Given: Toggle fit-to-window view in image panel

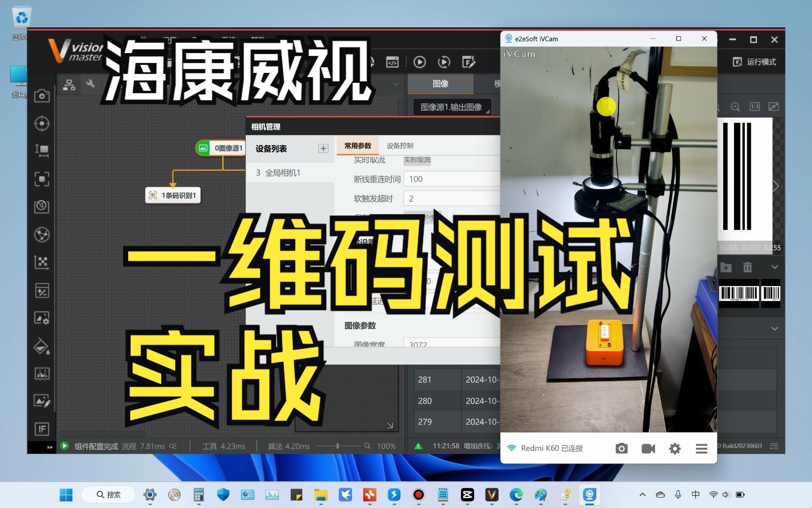Looking at the screenshot, I should click(774, 107).
